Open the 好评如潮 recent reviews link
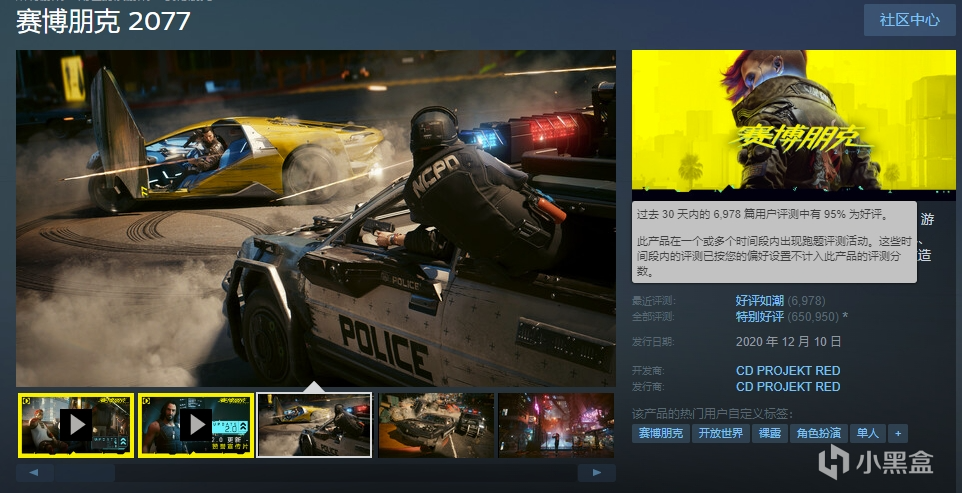Screen dimensions: 962x493 [760, 300]
